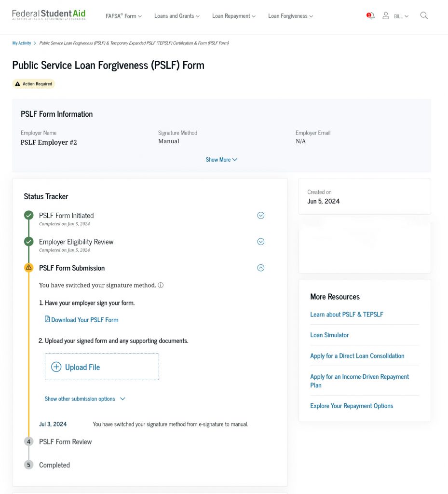
Task: Click the PDF icon beside Download Your PSLF Form
Action: (x=46, y=319)
